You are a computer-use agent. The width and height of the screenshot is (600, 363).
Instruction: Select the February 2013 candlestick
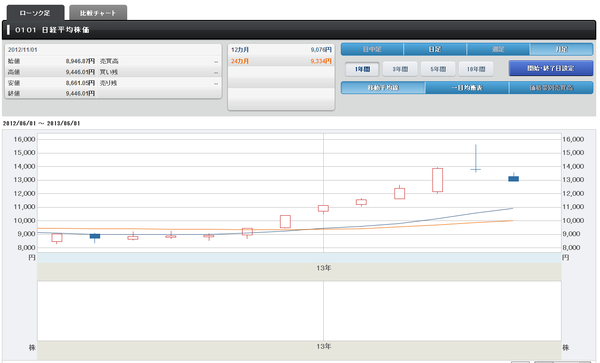[x=361, y=202]
